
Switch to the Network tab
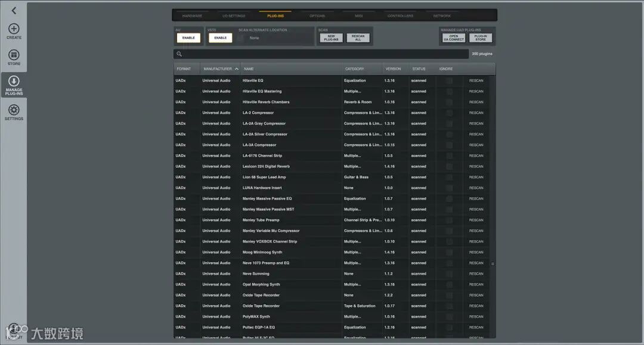click(442, 16)
